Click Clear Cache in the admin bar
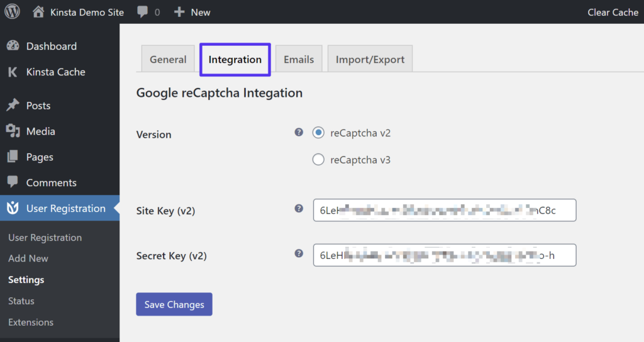 point(613,12)
